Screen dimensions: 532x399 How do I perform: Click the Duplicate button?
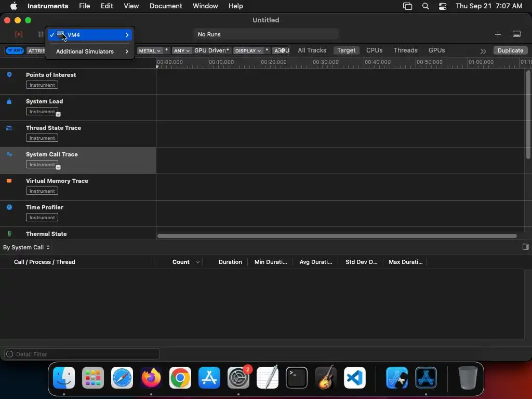point(510,50)
